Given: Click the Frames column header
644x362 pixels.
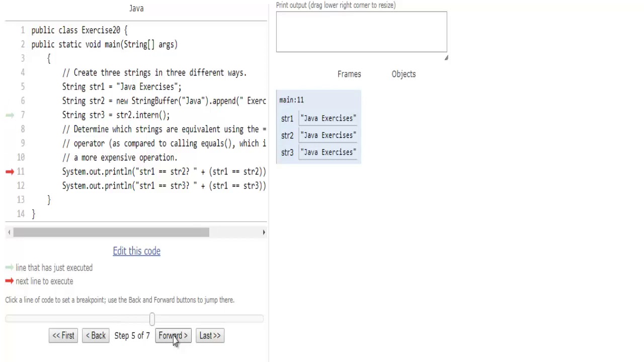Looking at the screenshot, I should coord(349,74).
